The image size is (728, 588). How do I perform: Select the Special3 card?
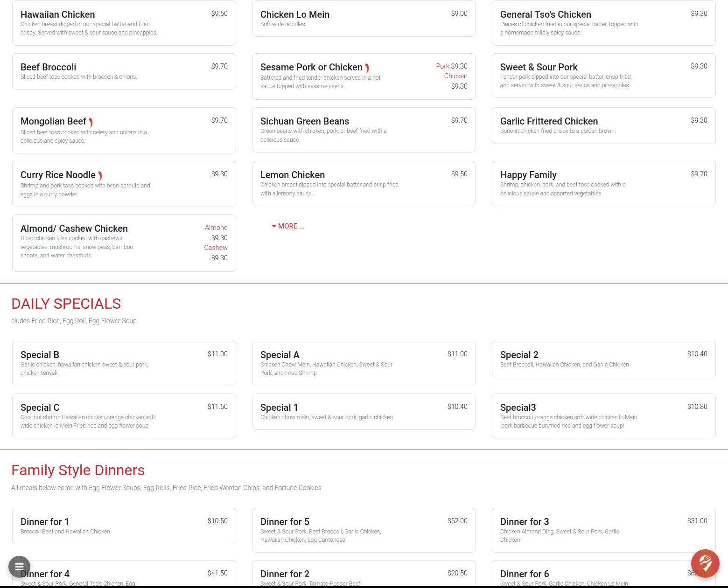coord(604,416)
